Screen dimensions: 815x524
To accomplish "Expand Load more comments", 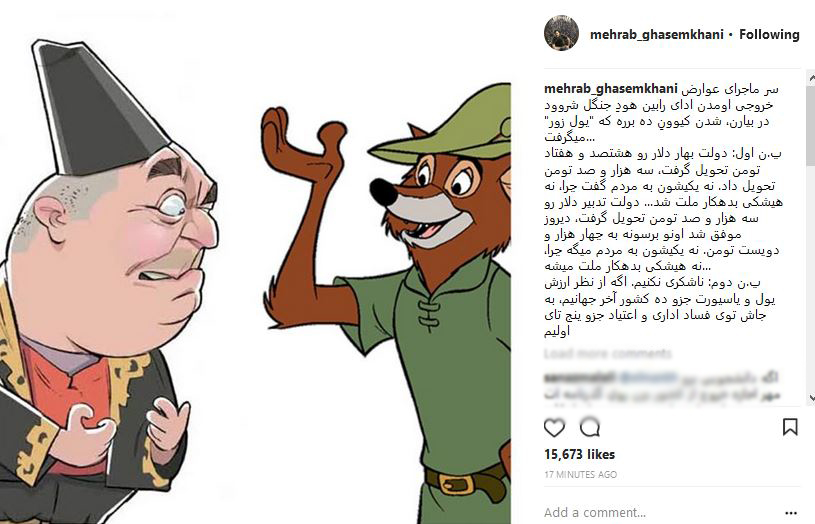I will [x=608, y=354].
